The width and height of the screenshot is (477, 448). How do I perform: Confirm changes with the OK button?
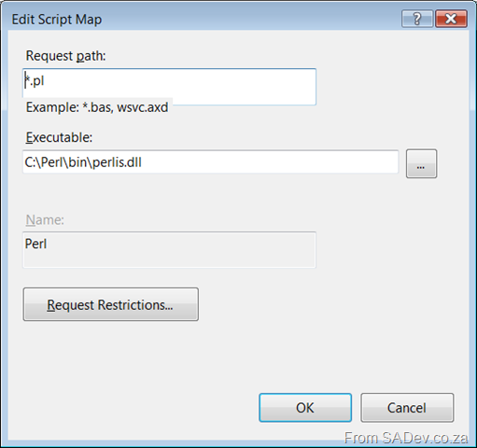click(305, 408)
